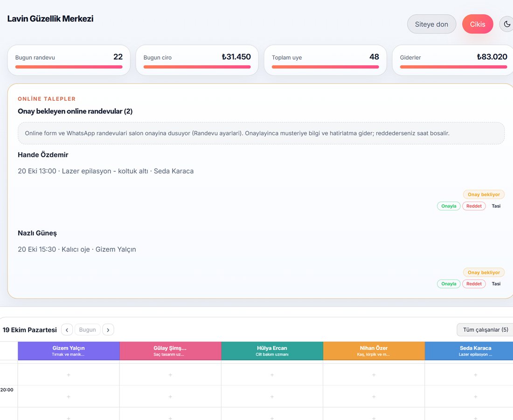This screenshot has width=513, height=420.
Task: Click Hande Özdemir's "Onay bekliyor" status badge
Action: (x=484, y=195)
